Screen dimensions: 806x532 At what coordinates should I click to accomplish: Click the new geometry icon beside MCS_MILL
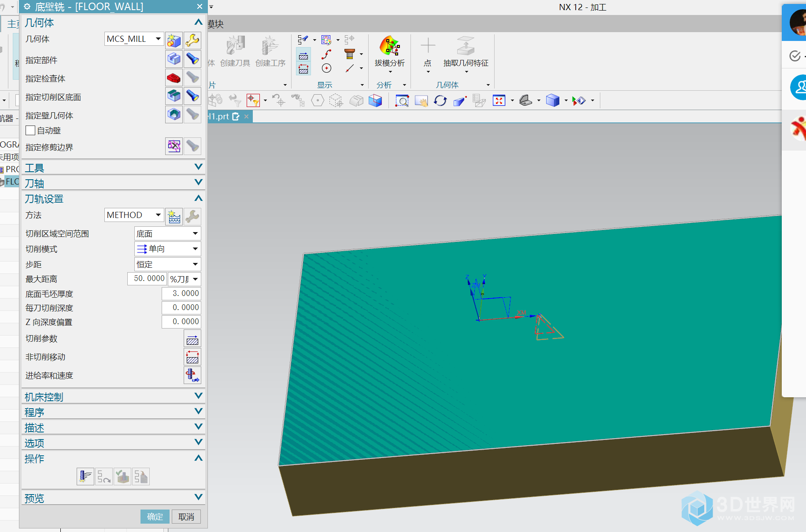pos(174,41)
